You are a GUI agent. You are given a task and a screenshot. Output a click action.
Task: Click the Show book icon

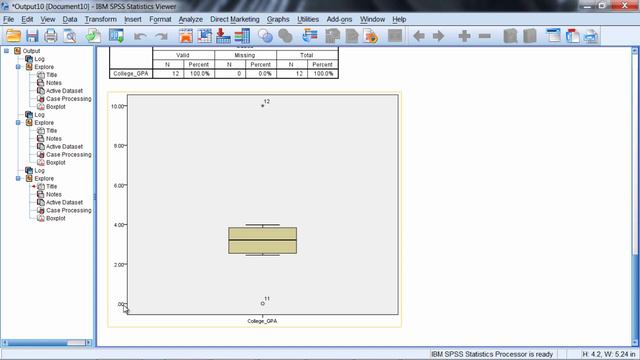[x=510, y=36]
